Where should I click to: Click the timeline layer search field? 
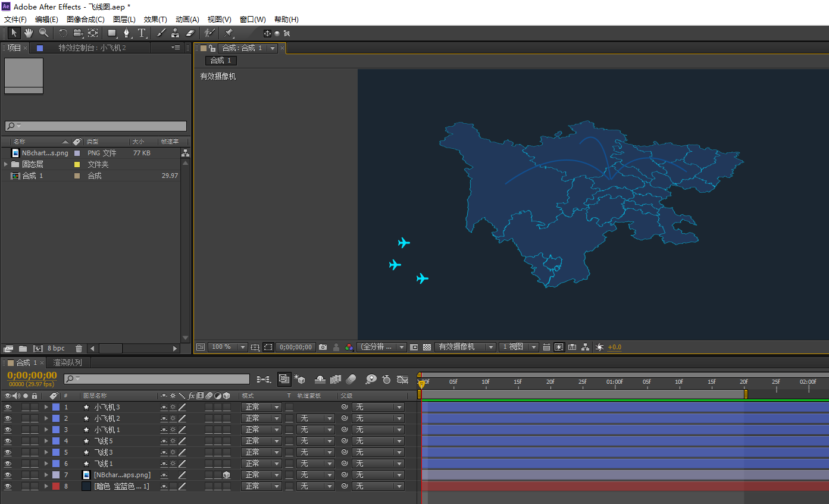click(x=157, y=379)
